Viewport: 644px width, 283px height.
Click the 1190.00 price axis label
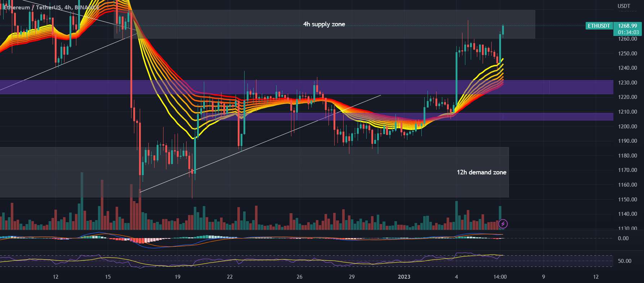627,141
